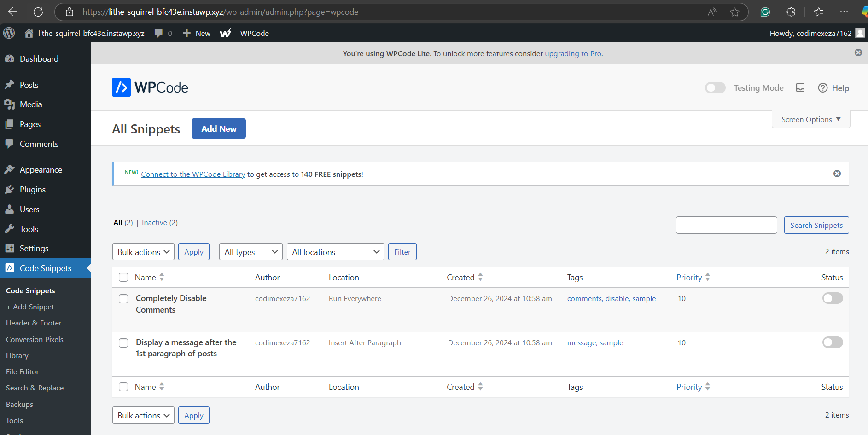Go back with browser back arrow
The height and width of the screenshot is (435, 868).
point(13,12)
